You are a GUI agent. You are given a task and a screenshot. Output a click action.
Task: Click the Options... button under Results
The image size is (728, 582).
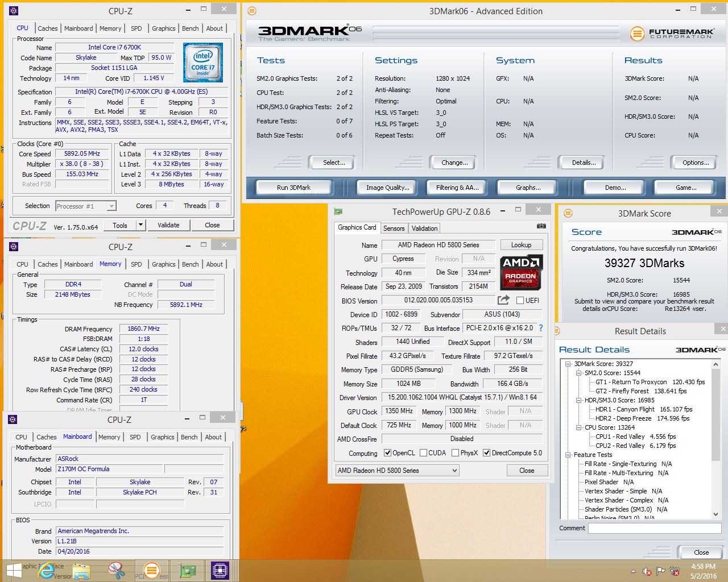[696, 163]
